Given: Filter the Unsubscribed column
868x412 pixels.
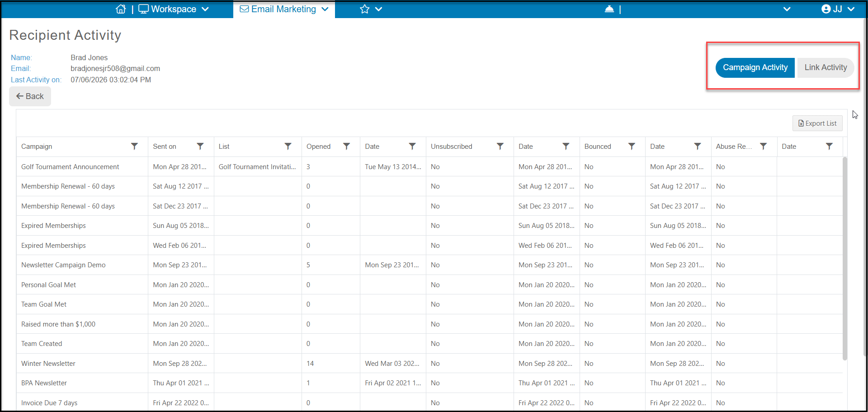Looking at the screenshot, I should coord(500,147).
